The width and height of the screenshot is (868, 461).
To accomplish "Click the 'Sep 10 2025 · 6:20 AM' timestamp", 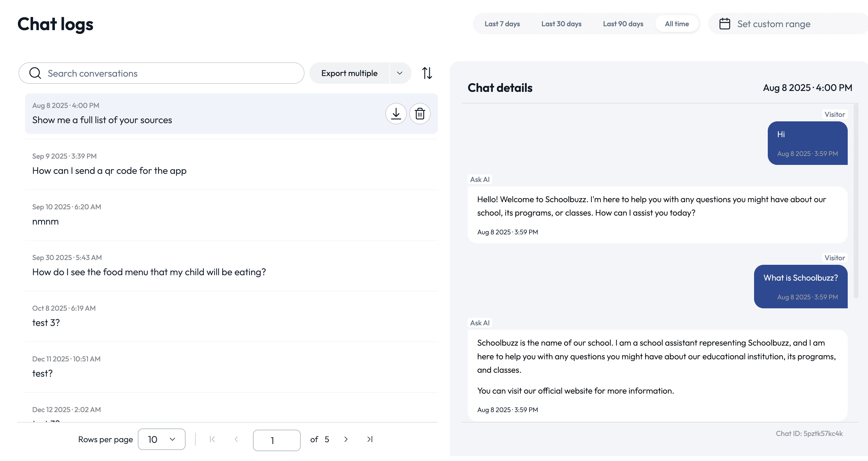I will point(67,207).
